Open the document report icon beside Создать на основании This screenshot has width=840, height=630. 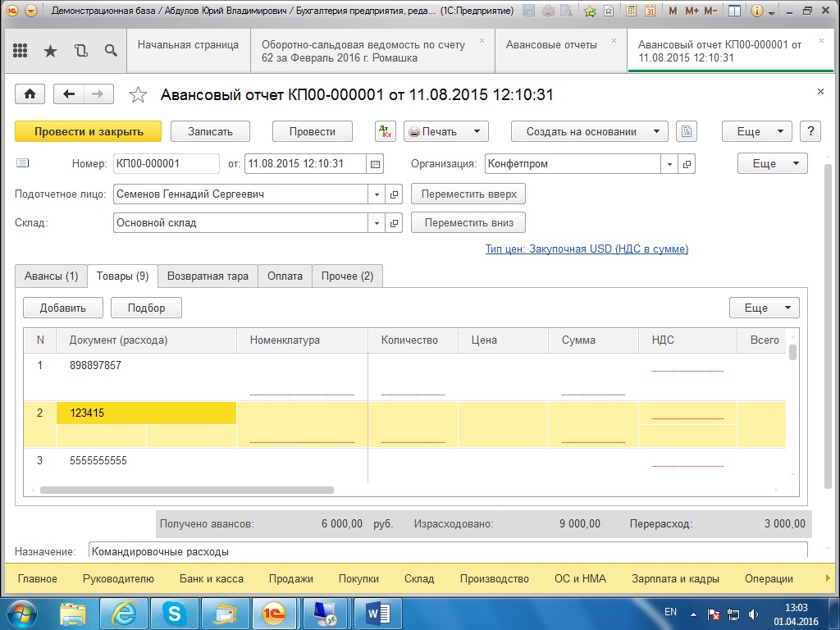tap(687, 131)
